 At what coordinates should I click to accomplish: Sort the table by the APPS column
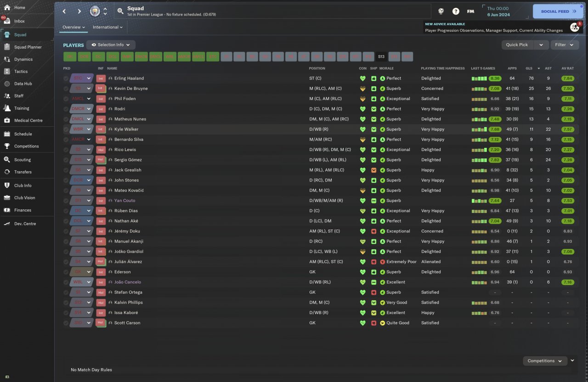coord(512,68)
